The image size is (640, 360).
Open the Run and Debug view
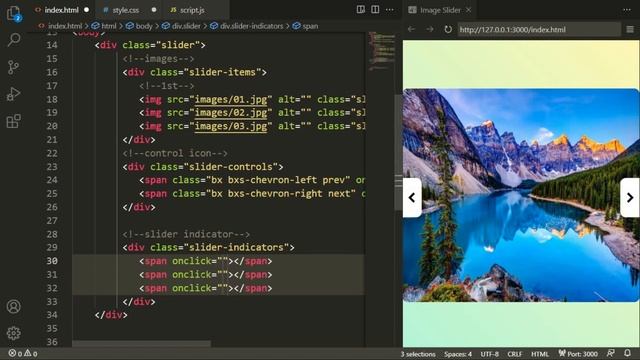(x=13, y=94)
